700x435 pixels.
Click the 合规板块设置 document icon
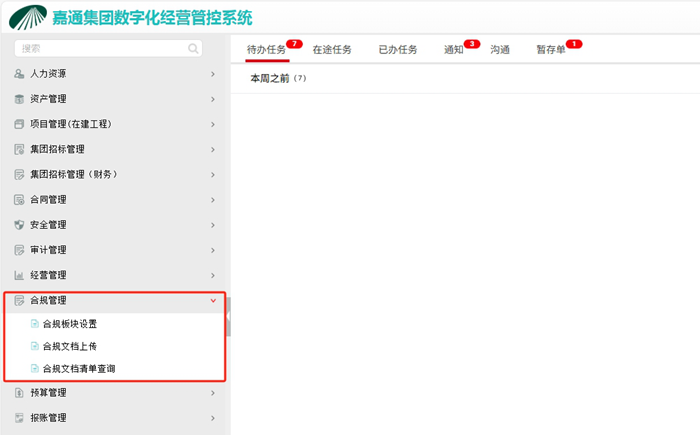(34, 324)
